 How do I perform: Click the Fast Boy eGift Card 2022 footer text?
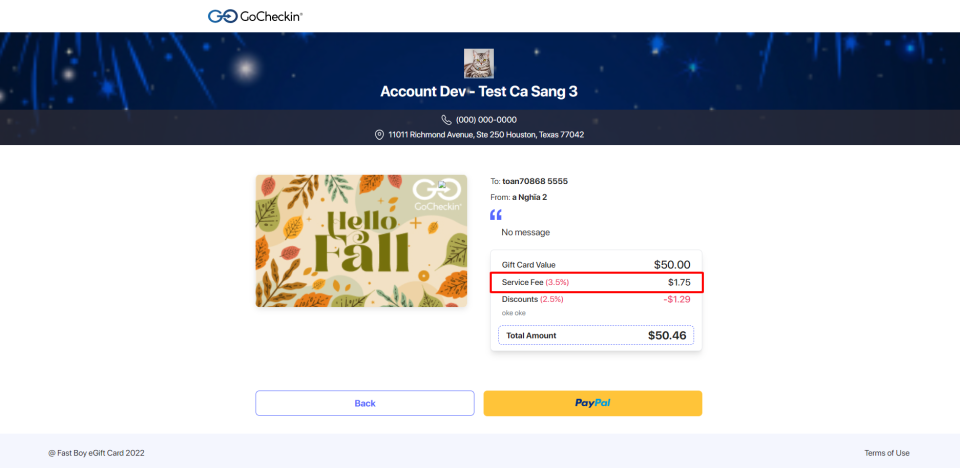point(96,453)
